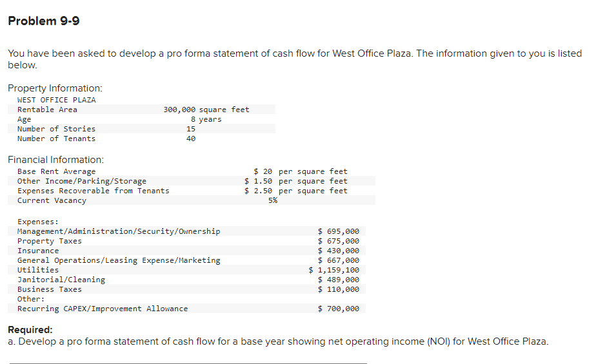Click the 'Current Vacancy' label
This screenshot has width=596, height=364.
pos(52,200)
